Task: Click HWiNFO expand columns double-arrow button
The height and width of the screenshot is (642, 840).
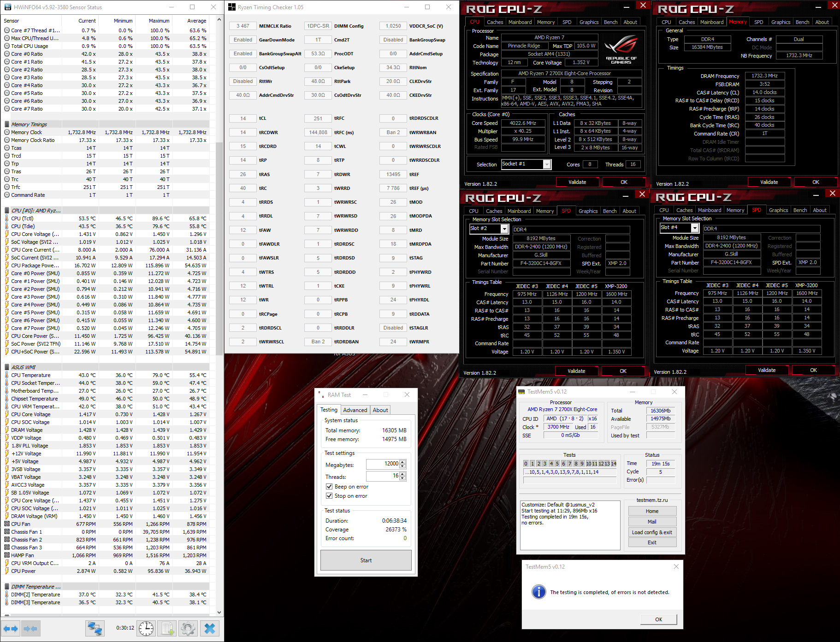Action: pos(10,628)
